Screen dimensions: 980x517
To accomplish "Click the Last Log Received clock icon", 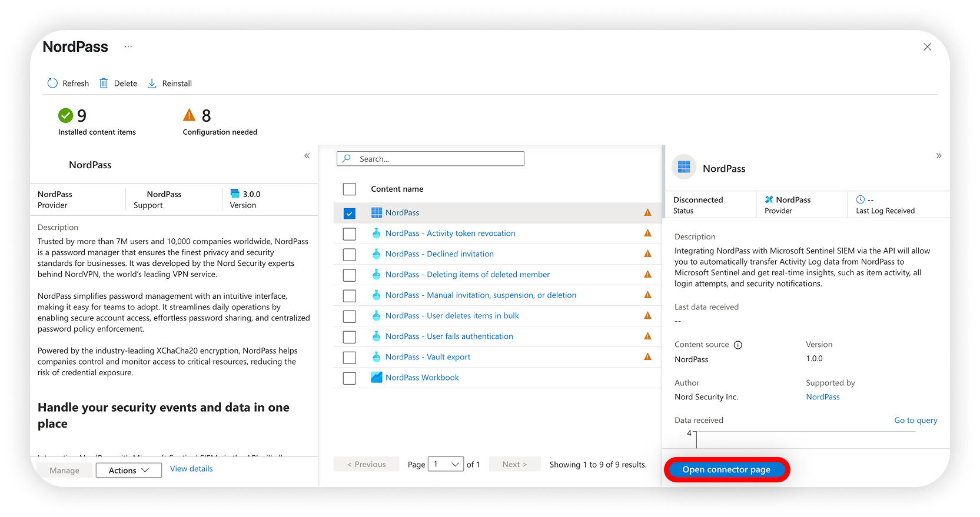I will pos(861,200).
